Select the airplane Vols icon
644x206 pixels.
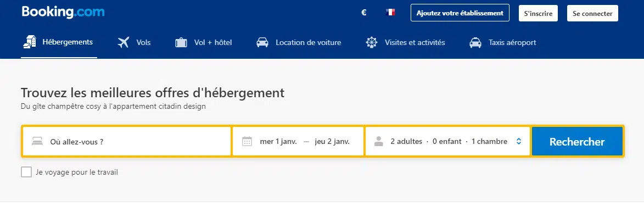click(x=123, y=42)
